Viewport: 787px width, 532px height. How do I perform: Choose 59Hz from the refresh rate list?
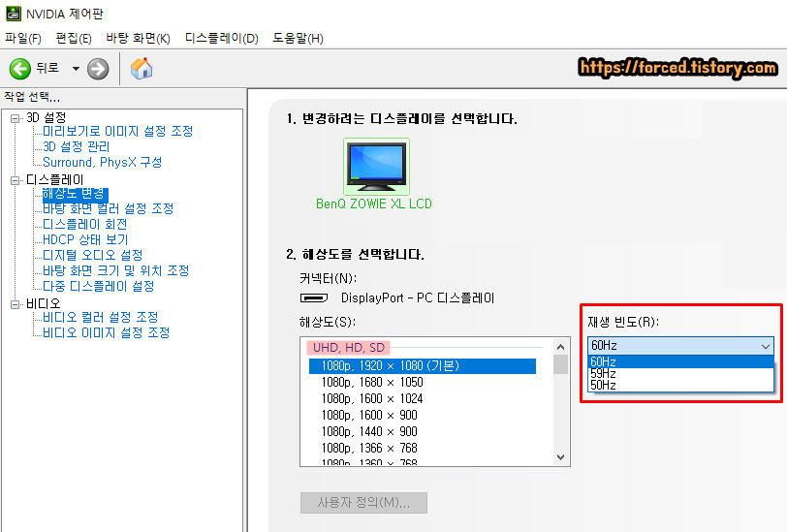pyautogui.click(x=680, y=373)
